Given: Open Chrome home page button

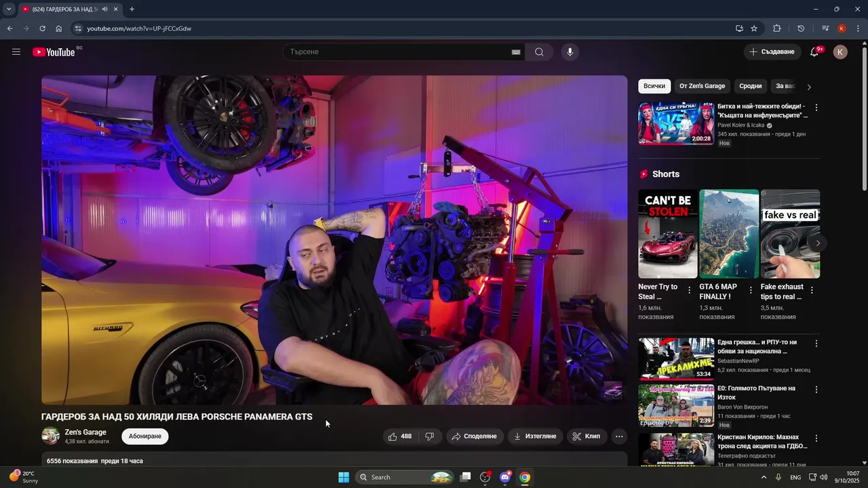Looking at the screenshot, I should coord(59,28).
